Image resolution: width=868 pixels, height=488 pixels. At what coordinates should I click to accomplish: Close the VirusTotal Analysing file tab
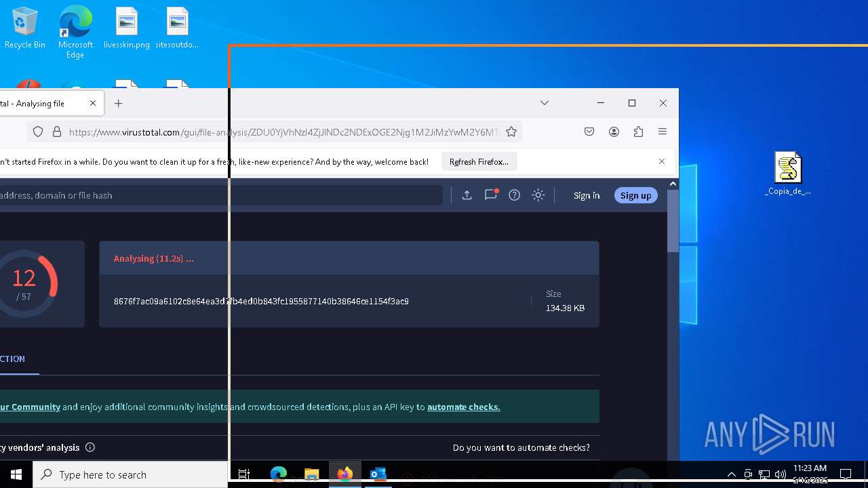pyautogui.click(x=93, y=103)
